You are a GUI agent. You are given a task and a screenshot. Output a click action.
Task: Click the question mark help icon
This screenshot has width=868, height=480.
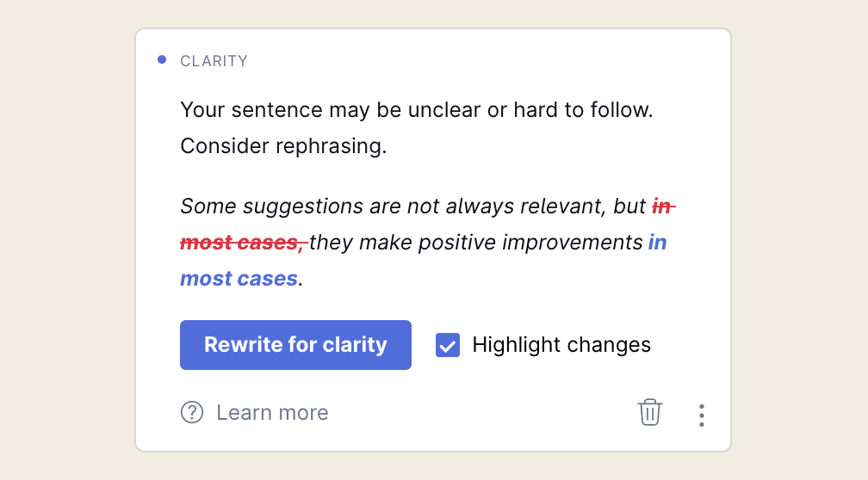192,413
